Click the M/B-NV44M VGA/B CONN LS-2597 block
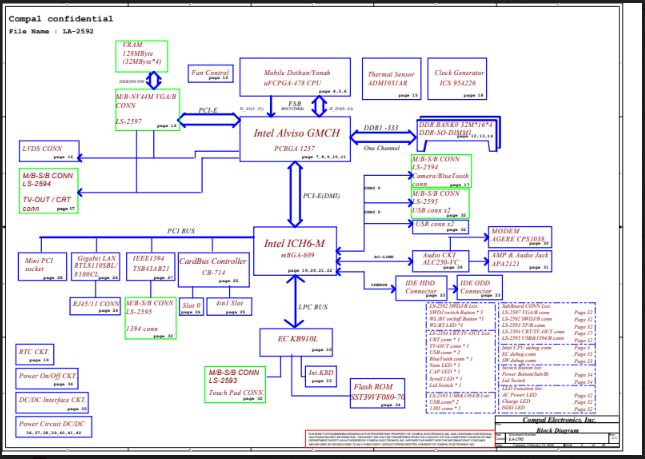The image size is (645, 459). (x=147, y=110)
